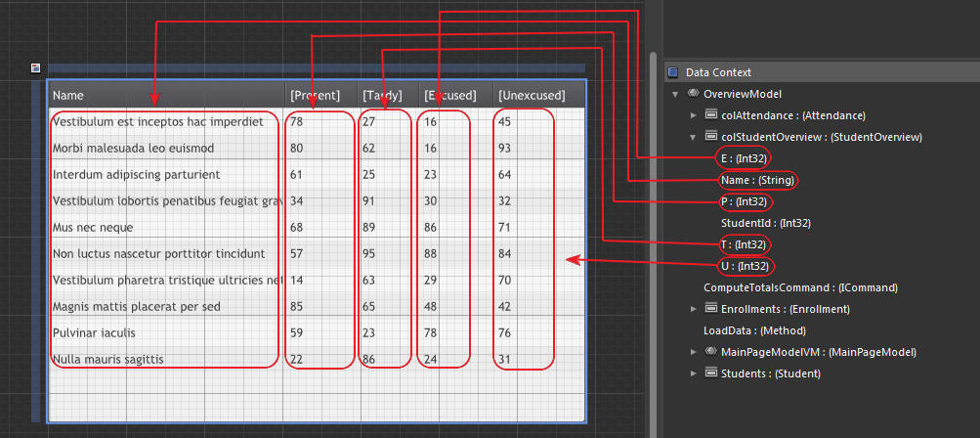This screenshot has height=438, width=980.
Task: Click colStudentOverview : (StudentOverview) label
Action: click(x=822, y=137)
